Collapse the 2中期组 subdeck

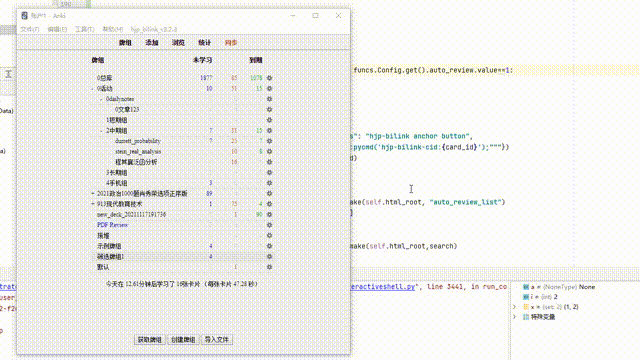click(x=102, y=131)
